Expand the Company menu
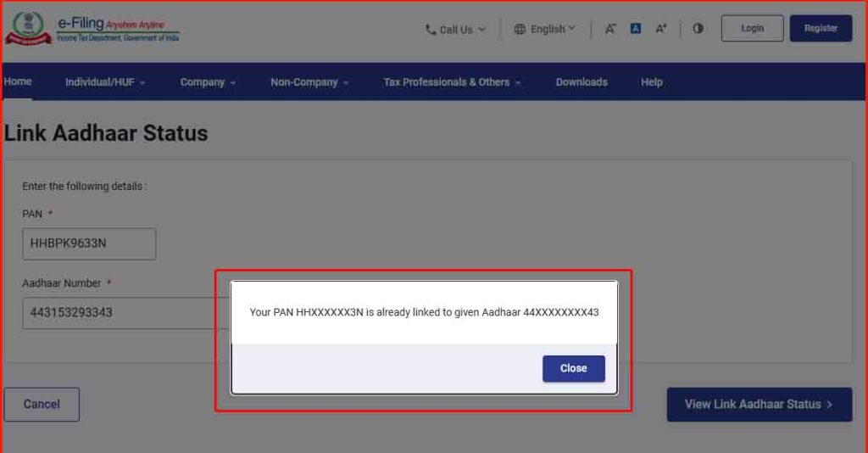Image resolution: width=868 pixels, height=453 pixels. [x=208, y=82]
